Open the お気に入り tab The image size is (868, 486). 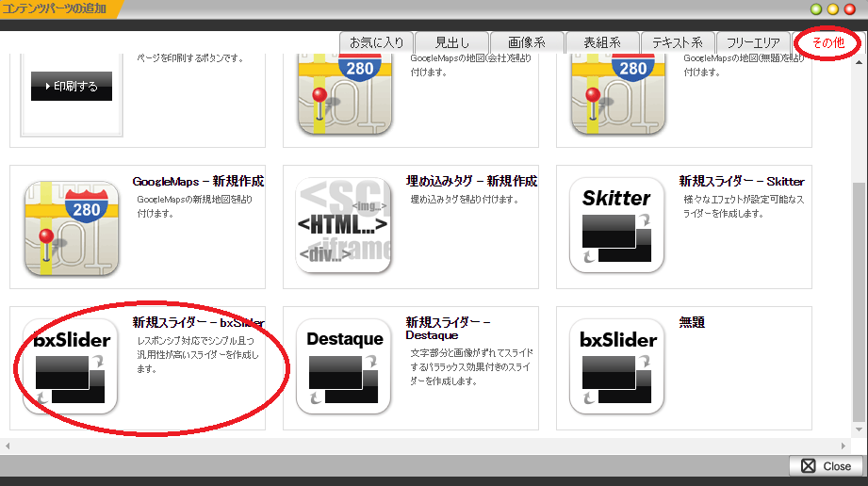point(376,42)
